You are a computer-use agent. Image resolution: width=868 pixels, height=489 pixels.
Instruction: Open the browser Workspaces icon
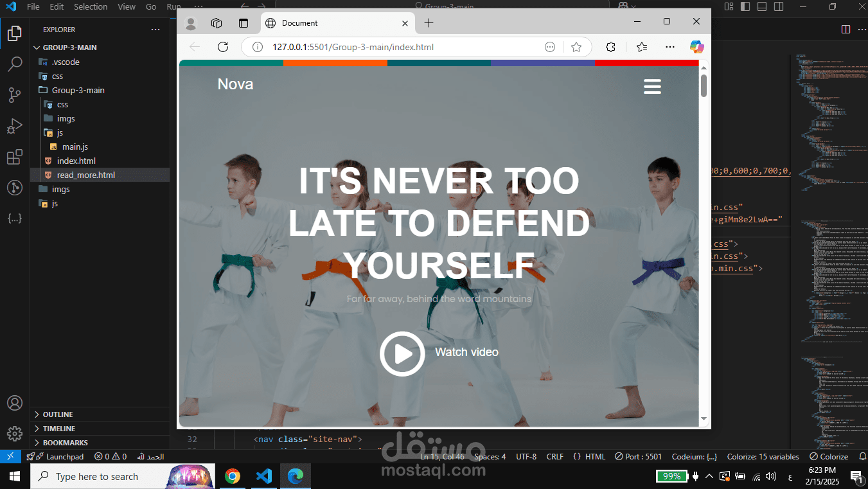pos(217,23)
